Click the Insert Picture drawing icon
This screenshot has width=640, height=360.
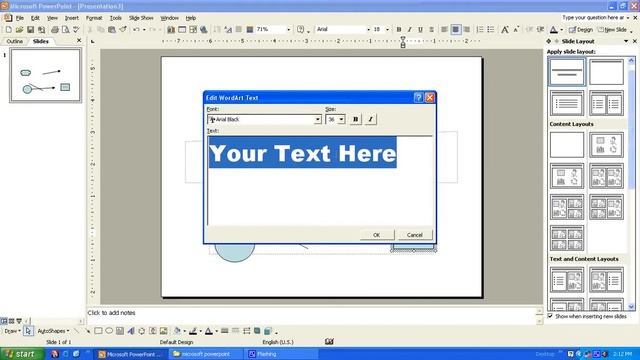(164, 331)
